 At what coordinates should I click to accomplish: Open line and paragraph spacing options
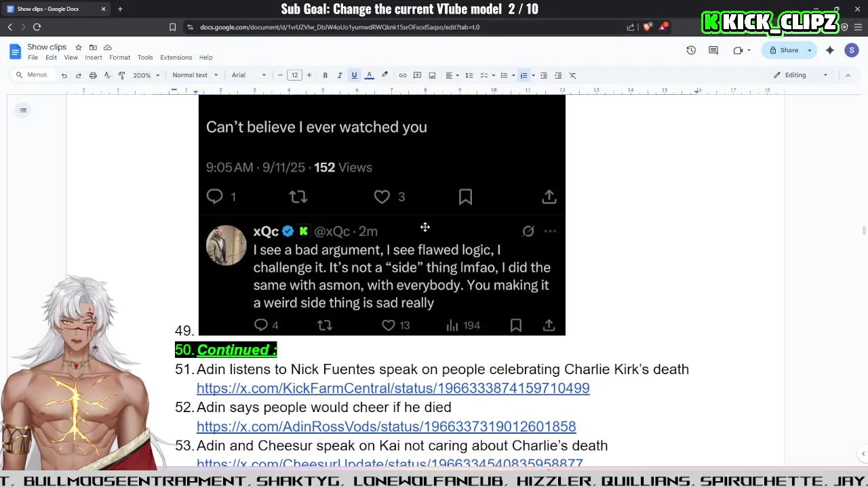point(469,75)
